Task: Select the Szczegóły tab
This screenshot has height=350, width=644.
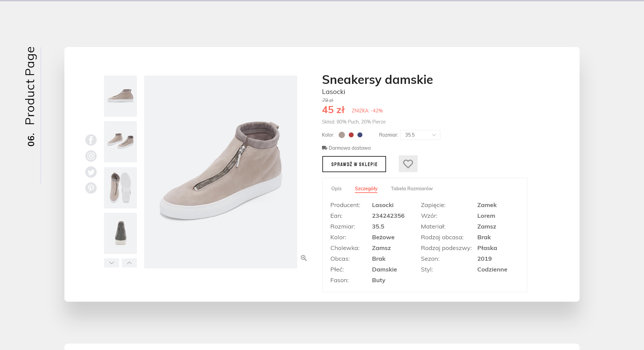Action: point(366,189)
